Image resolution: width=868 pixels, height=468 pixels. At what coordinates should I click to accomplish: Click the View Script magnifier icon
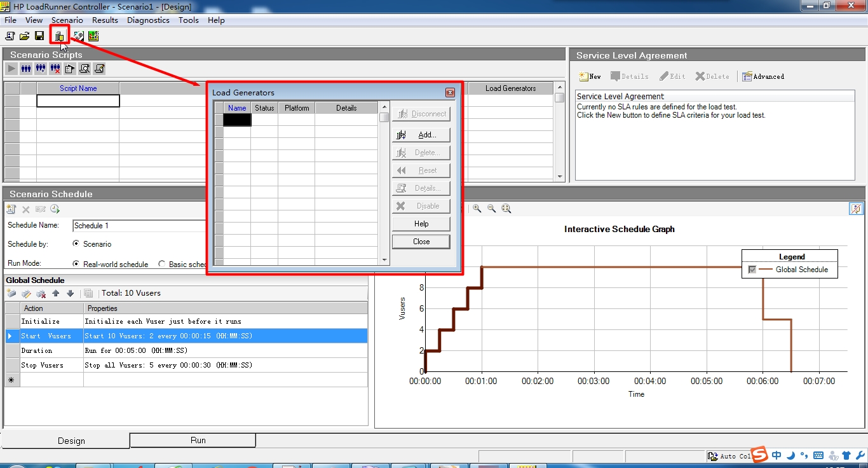85,69
